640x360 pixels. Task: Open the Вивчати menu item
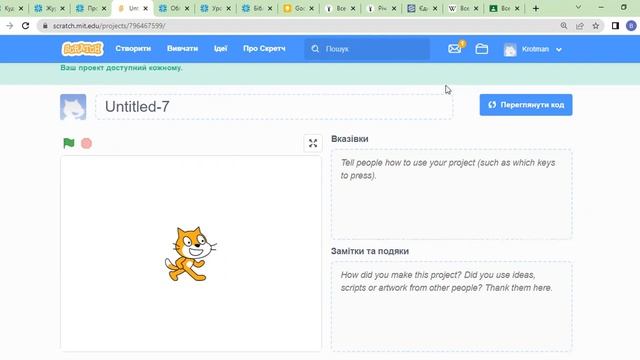coord(182,49)
